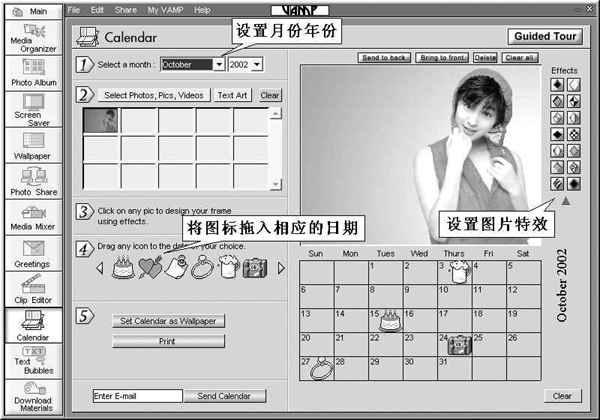
Task: Apply the checkered pattern effect
Action: 574,134
